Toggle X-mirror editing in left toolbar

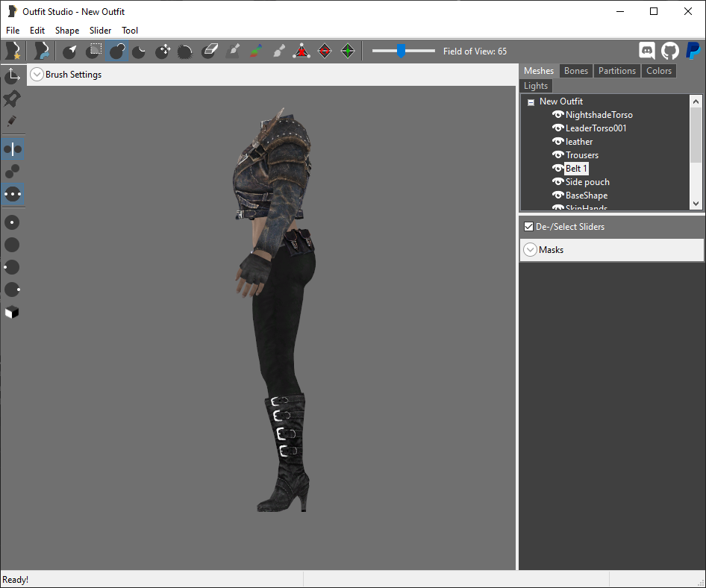pyautogui.click(x=12, y=149)
